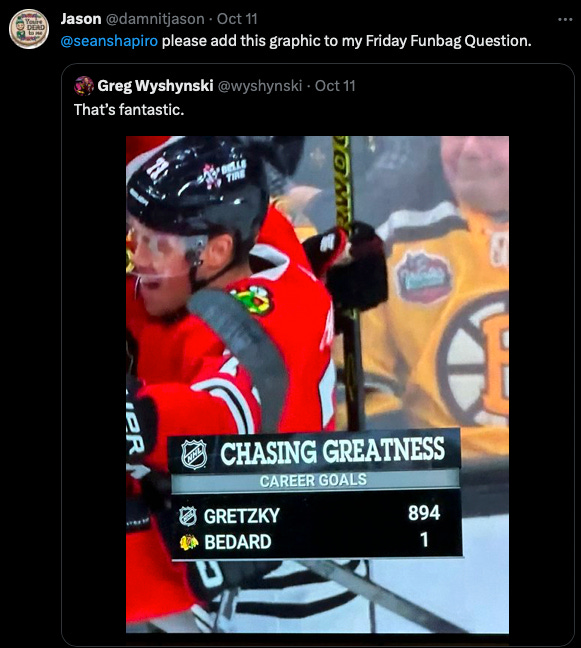Open the @wyshynski handle
The image size is (581, 648).
pyautogui.click(x=260, y=86)
